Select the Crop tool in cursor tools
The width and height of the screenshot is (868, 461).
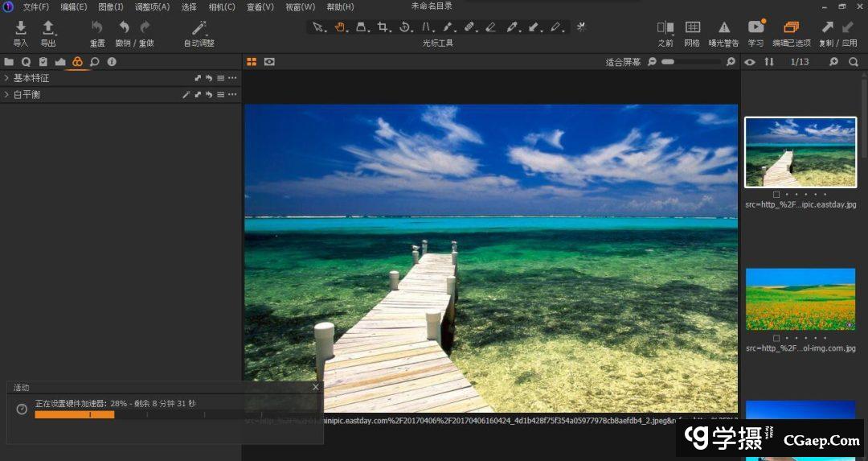(383, 27)
